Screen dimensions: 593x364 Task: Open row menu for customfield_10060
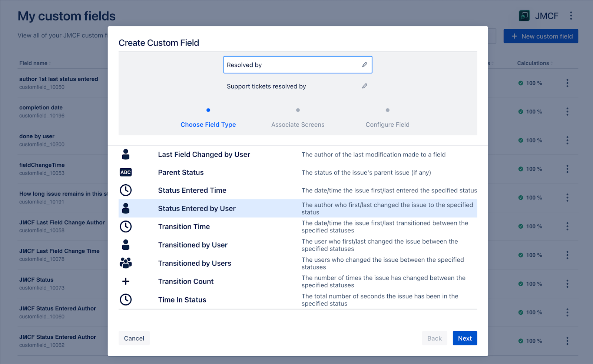click(x=567, y=312)
